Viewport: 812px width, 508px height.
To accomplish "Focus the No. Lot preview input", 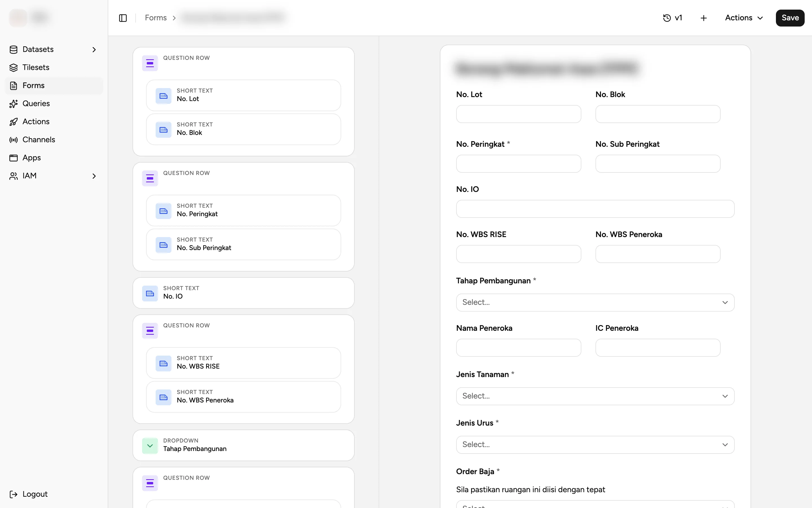I will (x=518, y=114).
